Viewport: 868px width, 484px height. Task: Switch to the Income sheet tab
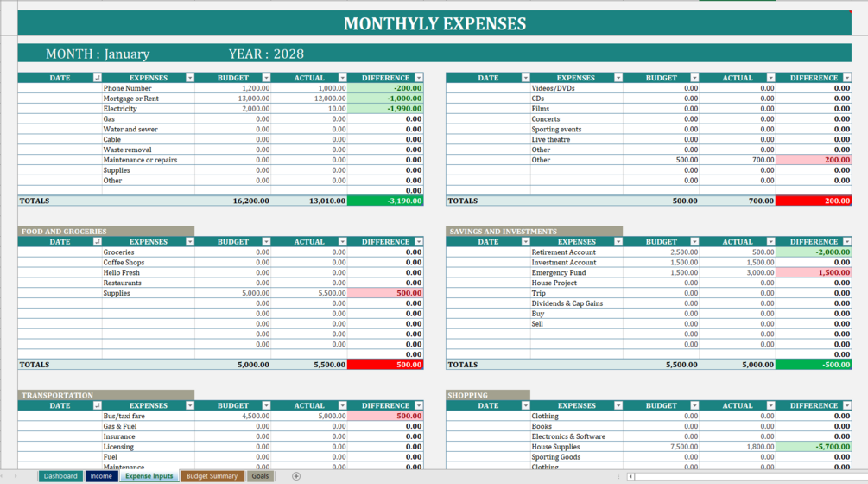(x=101, y=476)
